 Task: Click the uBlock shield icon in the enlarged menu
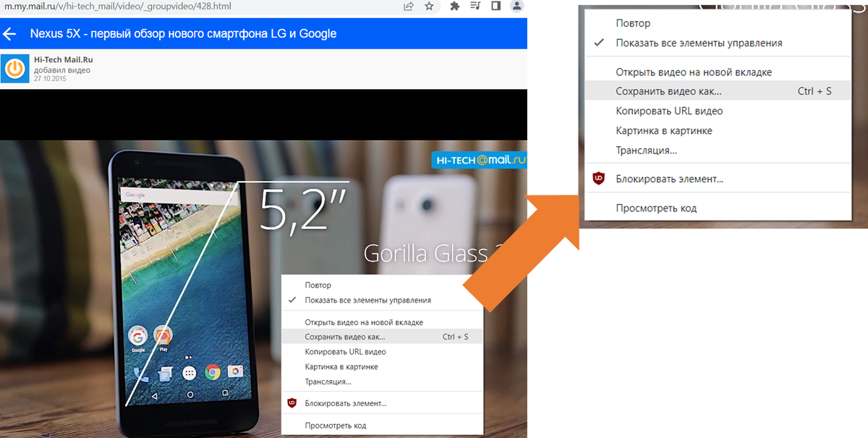pos(598,178)
